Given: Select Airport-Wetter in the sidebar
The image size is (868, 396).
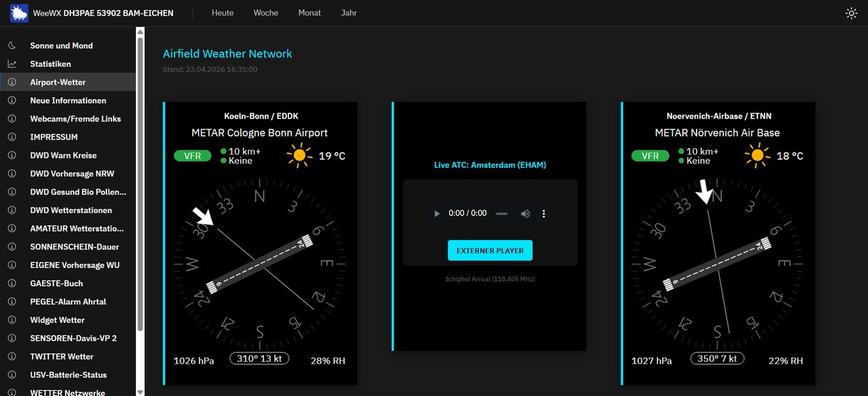Looking at the screenshot, I should [x=68, y=82].
